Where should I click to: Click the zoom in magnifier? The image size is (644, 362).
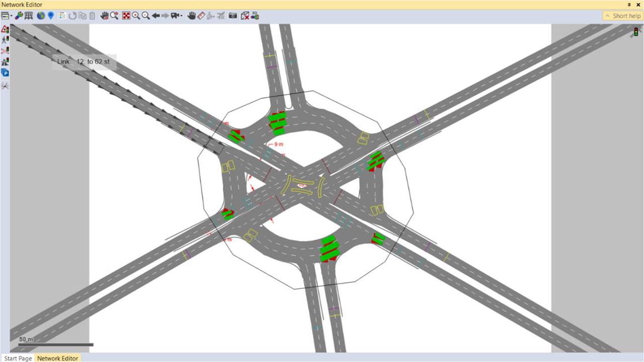[x=136, y=16]
